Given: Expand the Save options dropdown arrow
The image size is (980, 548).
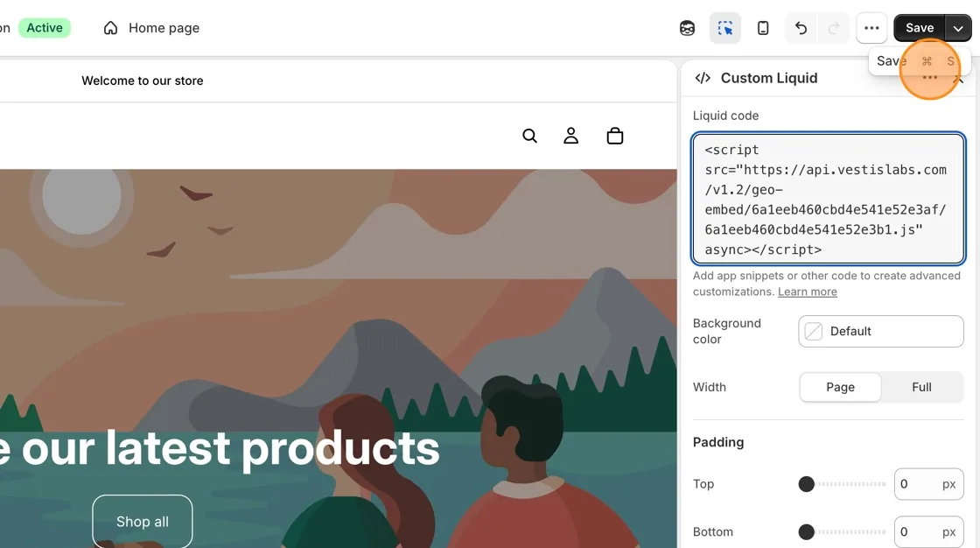Looking at the screenshot, I should point(958,28).
